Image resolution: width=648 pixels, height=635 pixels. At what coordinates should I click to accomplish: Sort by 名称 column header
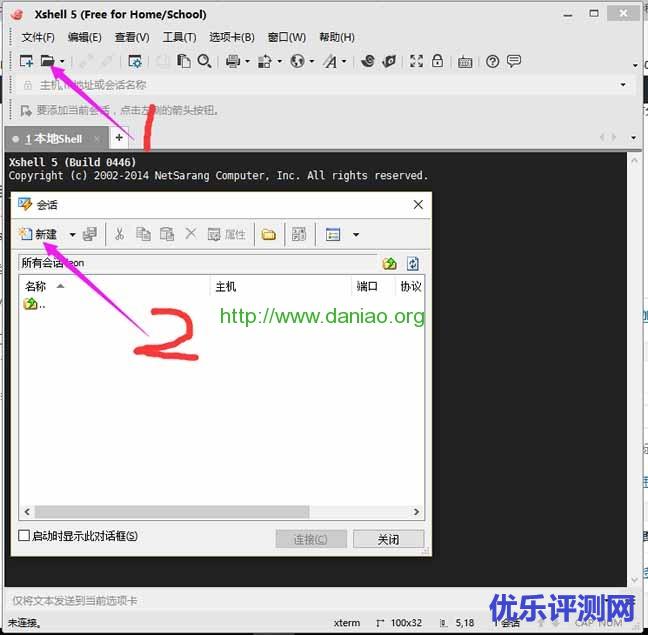click(x=114, y=286)
